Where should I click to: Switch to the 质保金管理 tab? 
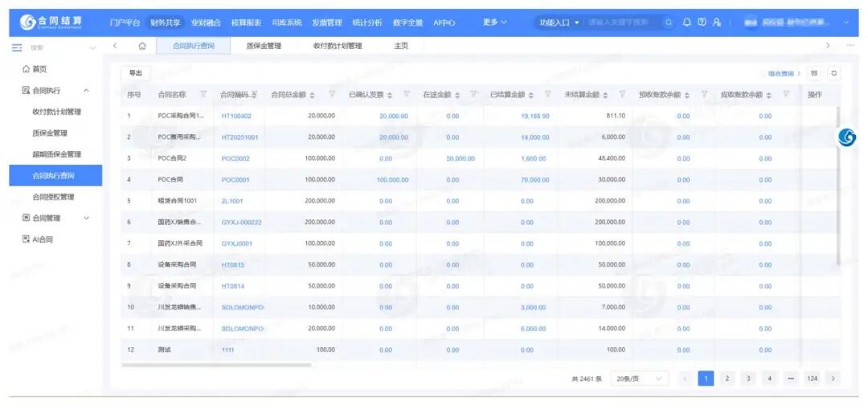tap(264, 46)
